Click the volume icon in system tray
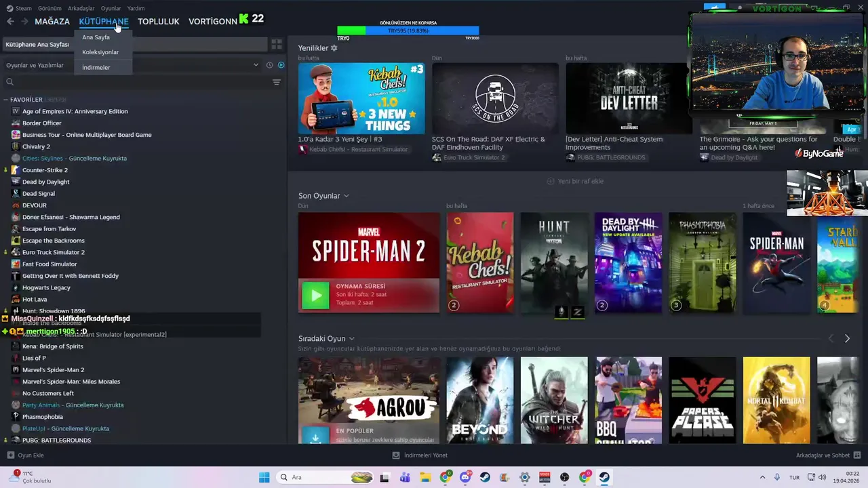Screen dimensions: 868x488 click(x=823, y=477)
